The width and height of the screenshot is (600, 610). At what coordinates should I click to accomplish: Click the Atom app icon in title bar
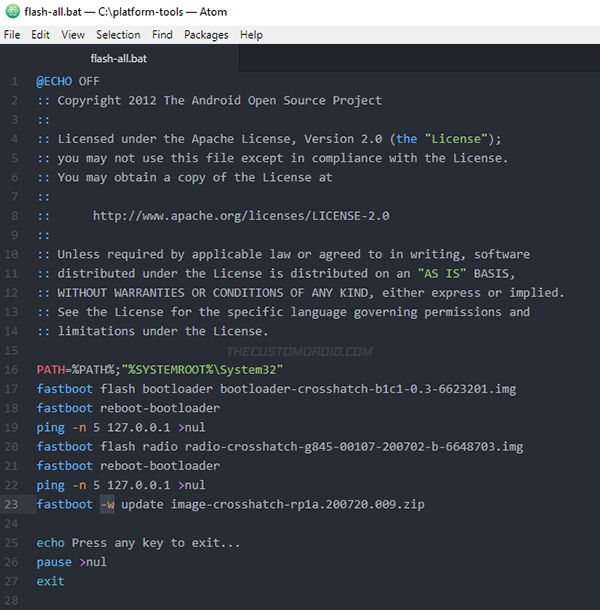tap(12, 12)
